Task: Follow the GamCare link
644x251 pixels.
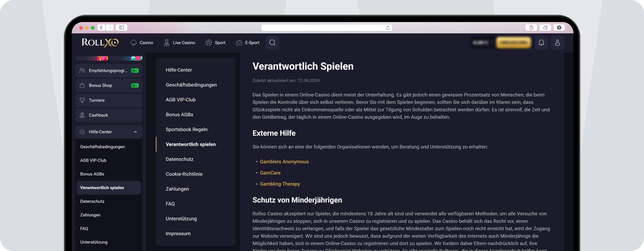Action: coord(270,173)
